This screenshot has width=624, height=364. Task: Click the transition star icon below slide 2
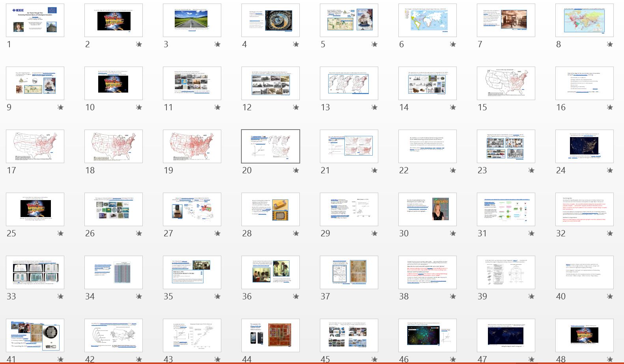(139, 45)
